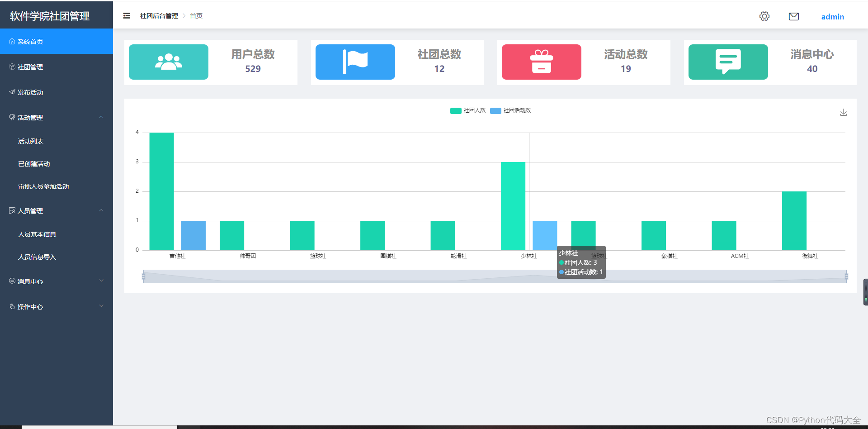The image size is (868, 429).
Task: Open 已创建活动 submenu item
Action: pyautogui.click(x=57, y=164)
